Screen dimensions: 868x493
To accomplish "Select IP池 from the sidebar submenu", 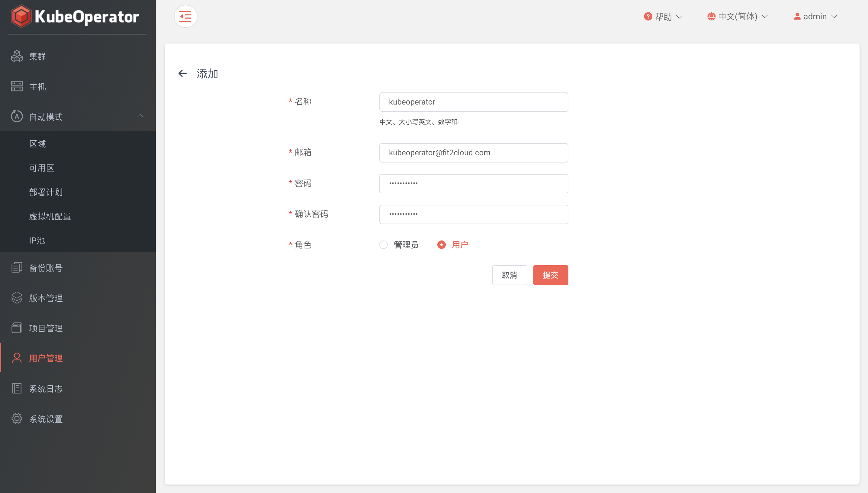I will pos(37,240).
